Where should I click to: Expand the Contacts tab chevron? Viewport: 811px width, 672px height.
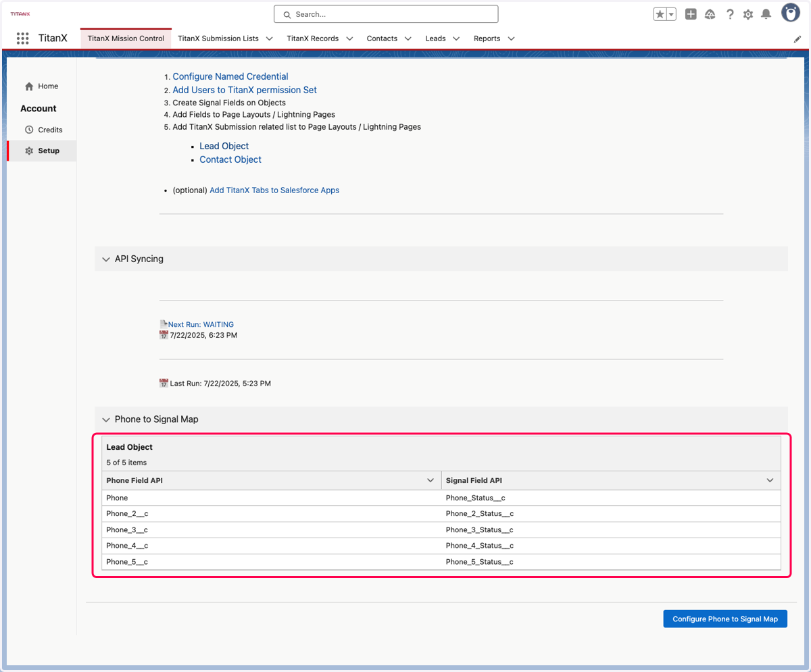tap(408, 38)
